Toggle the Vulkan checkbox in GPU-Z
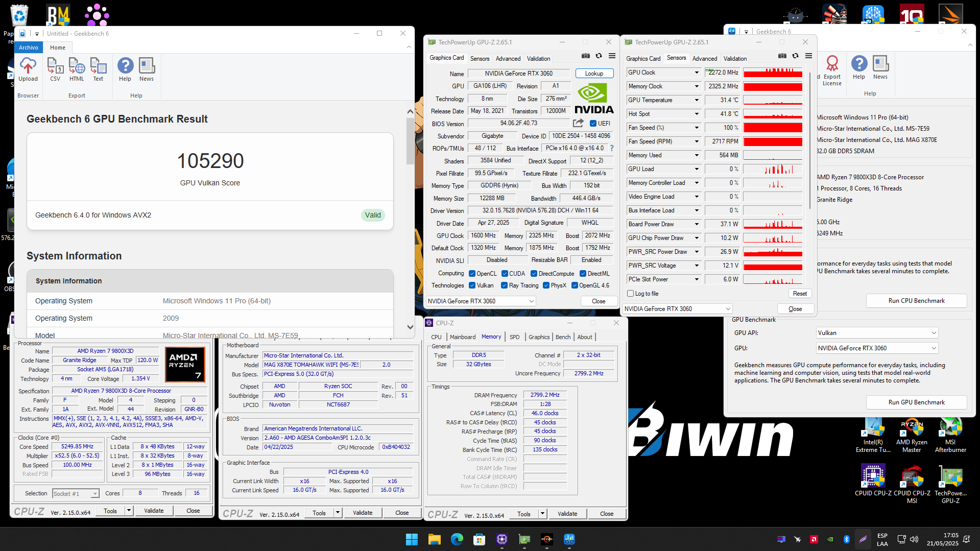The image size is (980, 551). tap(472, 285)
